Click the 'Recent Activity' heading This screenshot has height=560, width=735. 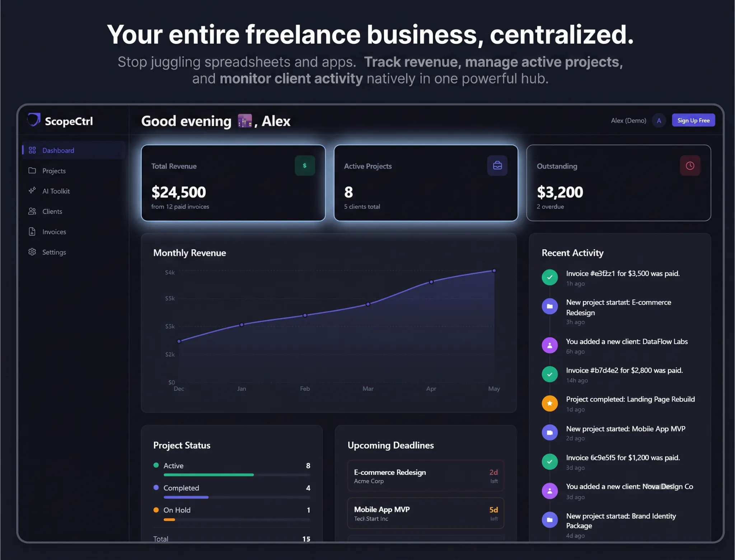click(572, 253)
